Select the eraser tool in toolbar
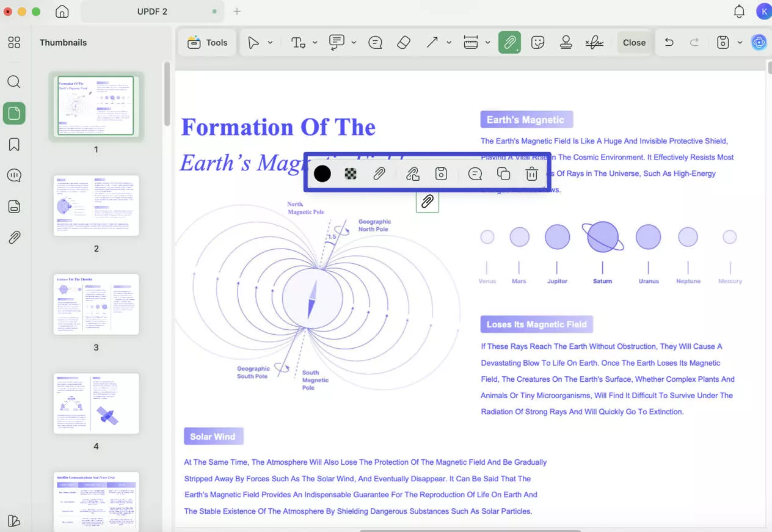The width and height of the screenshot is (772, 532). pyautogui.click(x=403, y=43)
